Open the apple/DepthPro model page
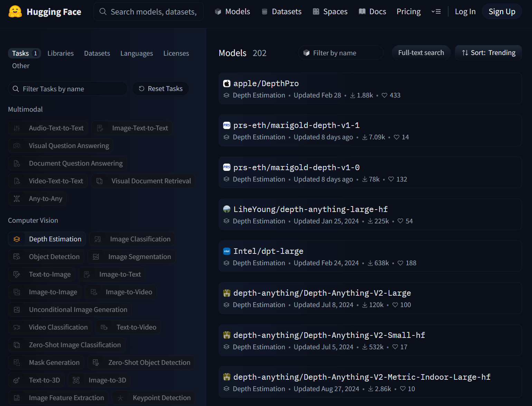The height and width of the screenshot is (406, 532). (370, 89)
